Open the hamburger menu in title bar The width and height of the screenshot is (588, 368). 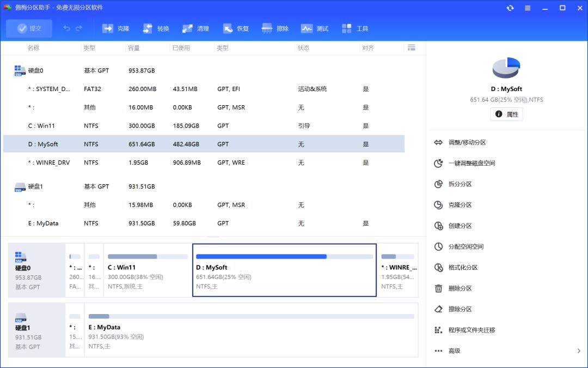coord(528,8)
